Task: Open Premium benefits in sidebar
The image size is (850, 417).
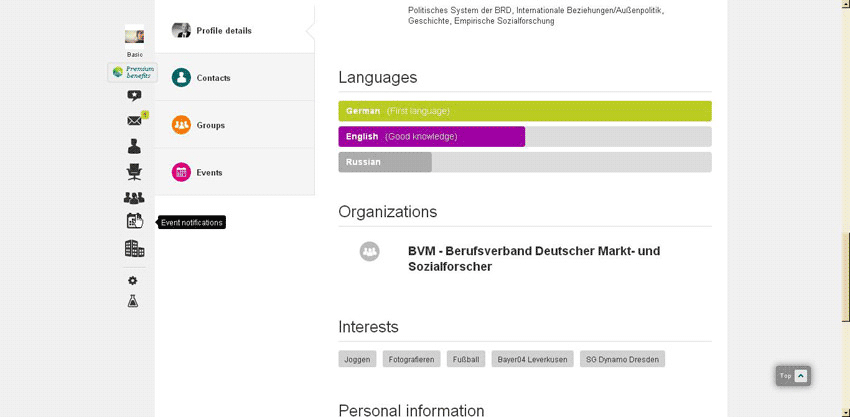Action: 133,72
